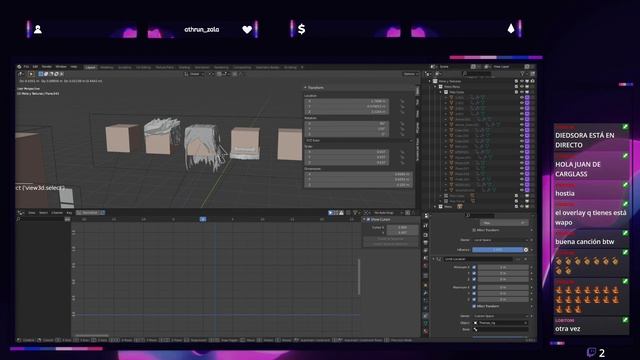Click the Rotation X field
Image resolution: width=640 pixels, height=360 pixels.
pyautogui.click(x=346, y=123)
